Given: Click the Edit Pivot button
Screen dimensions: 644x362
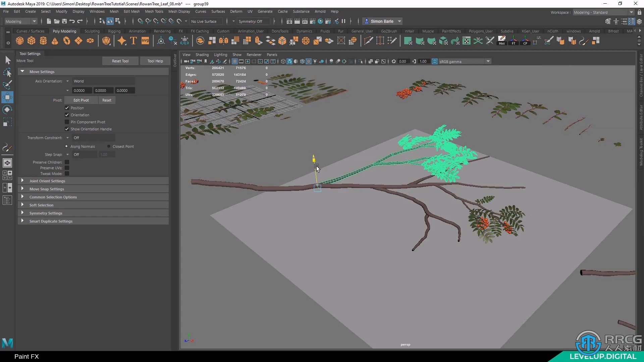Looking at the screenshot, I should tap(80, 100).
